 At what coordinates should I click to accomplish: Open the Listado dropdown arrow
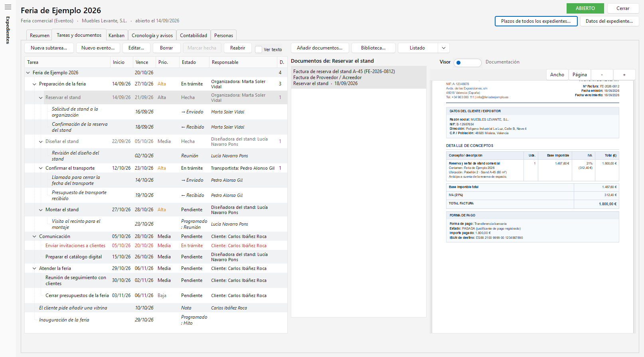444,48
